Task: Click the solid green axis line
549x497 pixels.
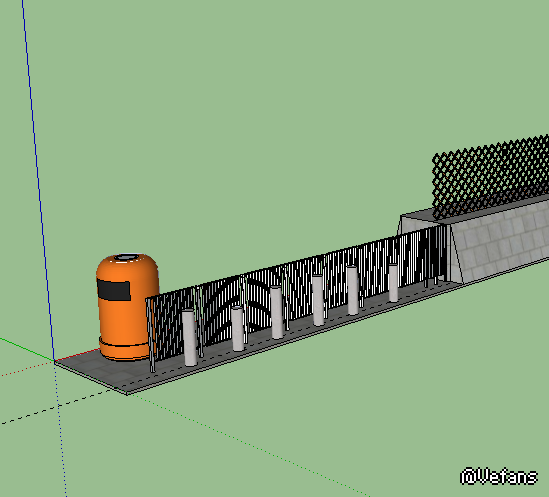Action: 27,349
